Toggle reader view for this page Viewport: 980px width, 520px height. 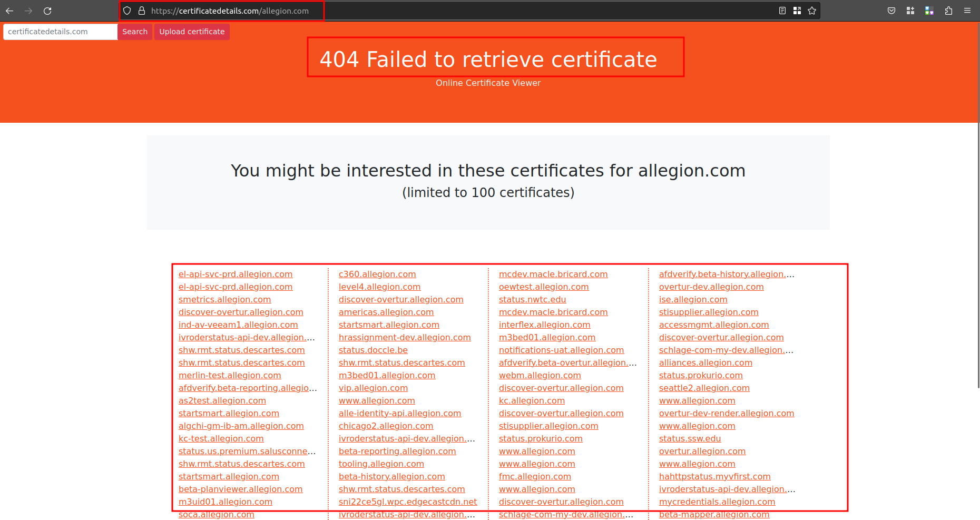782,10
